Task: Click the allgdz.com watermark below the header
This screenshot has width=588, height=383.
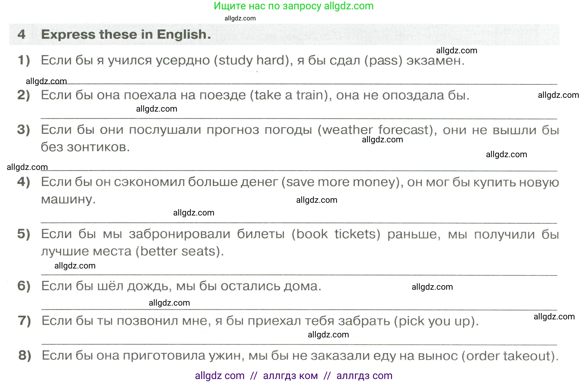Action: click(x=240, y=18)
